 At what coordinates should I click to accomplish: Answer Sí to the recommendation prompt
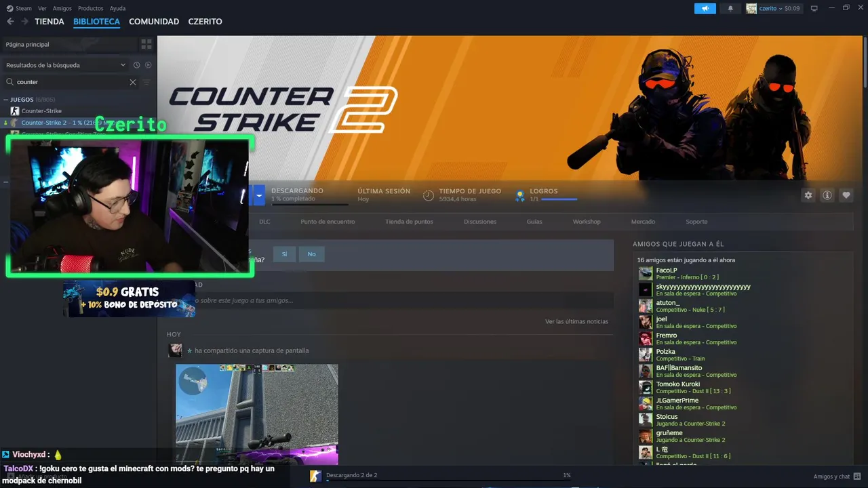pyautogui.click(x=284, y=254)
